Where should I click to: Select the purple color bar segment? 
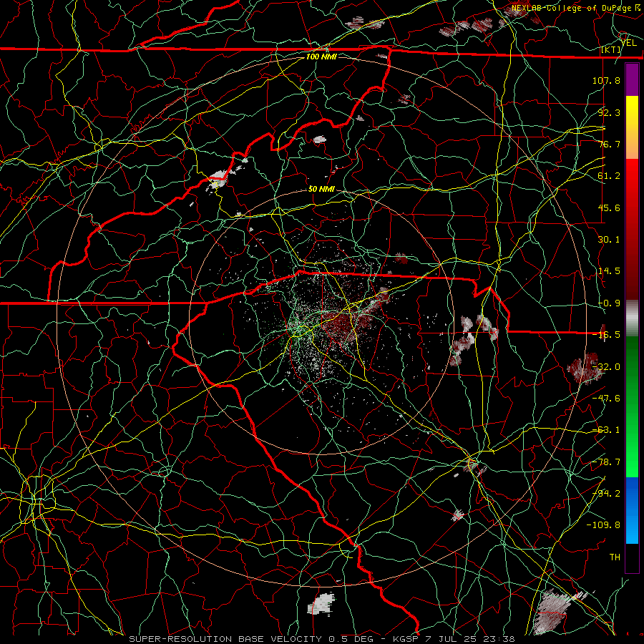tap(632, 79)
